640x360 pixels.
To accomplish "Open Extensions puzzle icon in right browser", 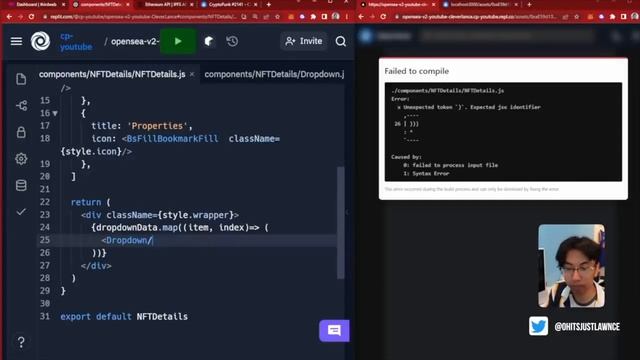I will click(612, 17).
